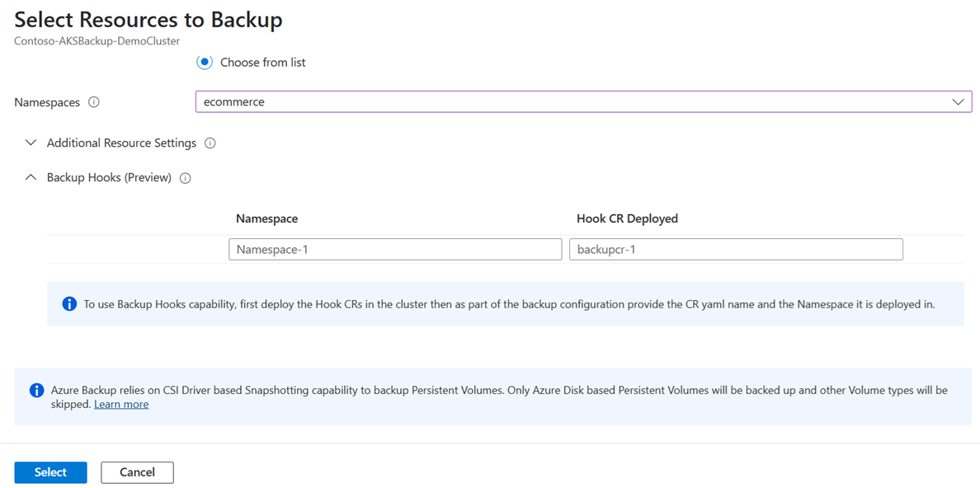Click the Backup Hooks (Preview) info icon
Image resolution: width=980 pixels, height=488 pixels.
186,178
